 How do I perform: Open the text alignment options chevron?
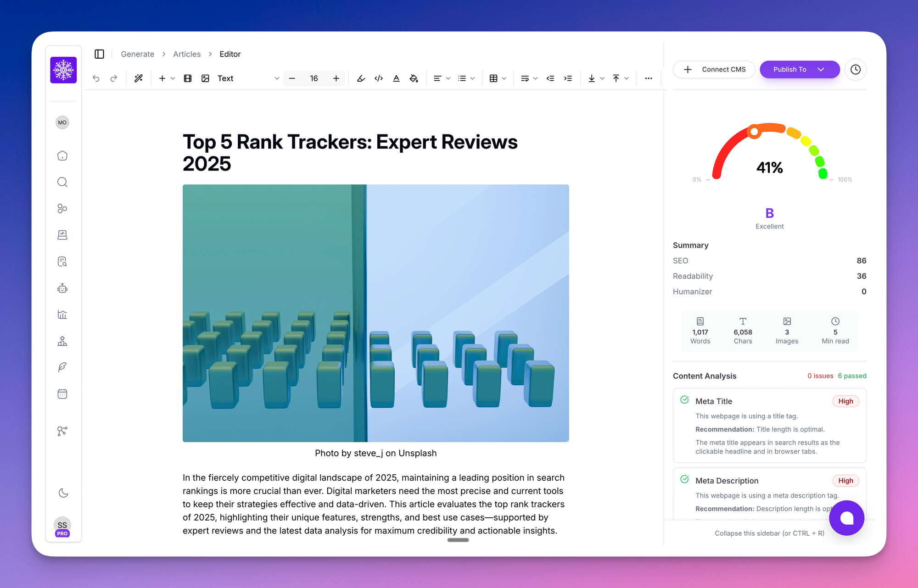pos(448,78)
